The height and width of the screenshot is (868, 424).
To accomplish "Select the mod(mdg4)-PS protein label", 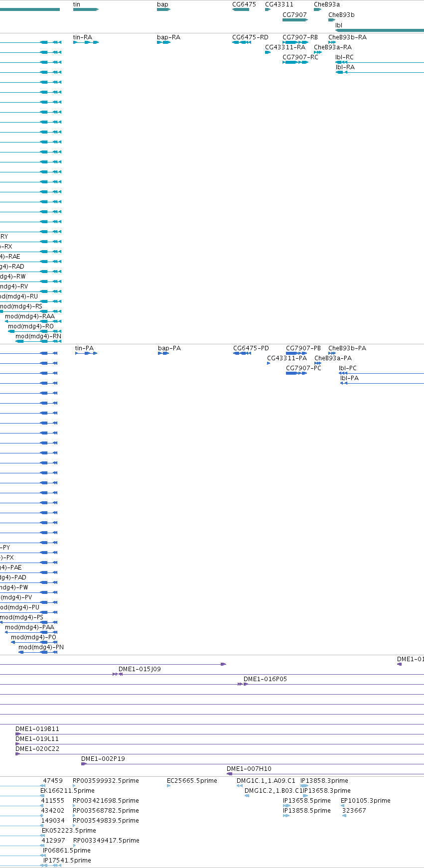I will pos(21,617).
